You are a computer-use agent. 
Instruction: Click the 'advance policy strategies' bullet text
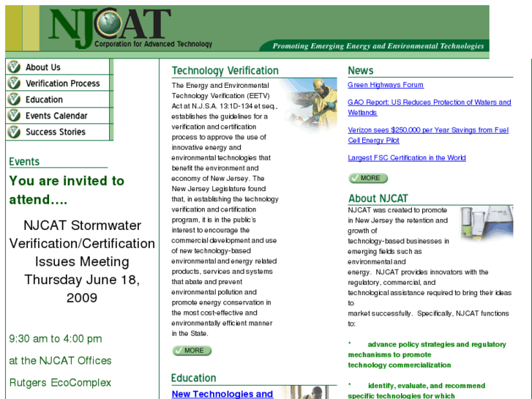point(427,355)
